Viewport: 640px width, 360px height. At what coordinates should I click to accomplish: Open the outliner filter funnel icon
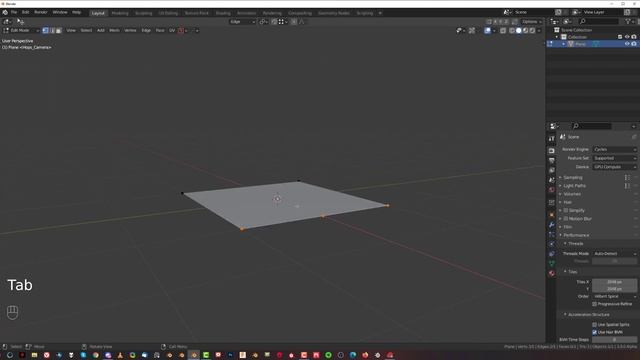click(629, 21)
